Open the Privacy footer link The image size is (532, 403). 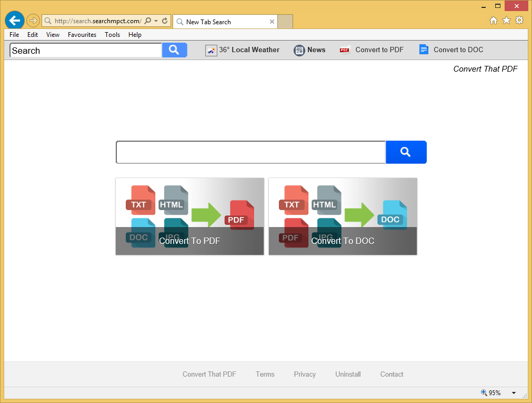pyautogui.click(x=305, y=375)
